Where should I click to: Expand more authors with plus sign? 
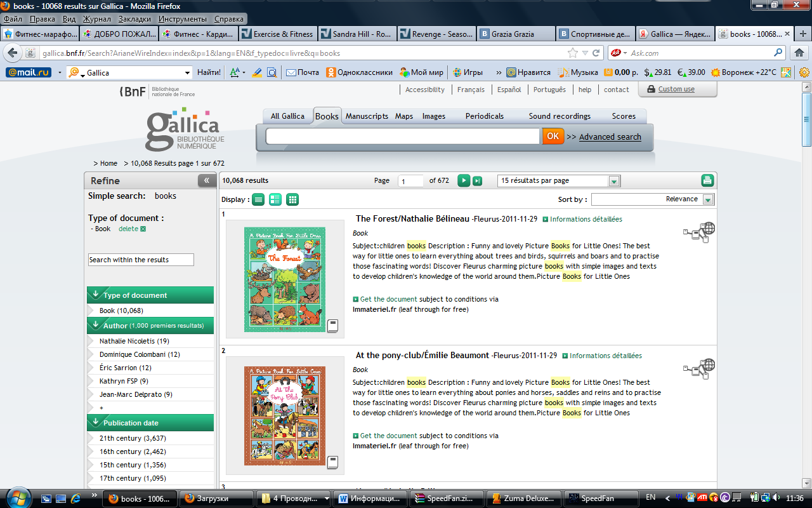101,408
